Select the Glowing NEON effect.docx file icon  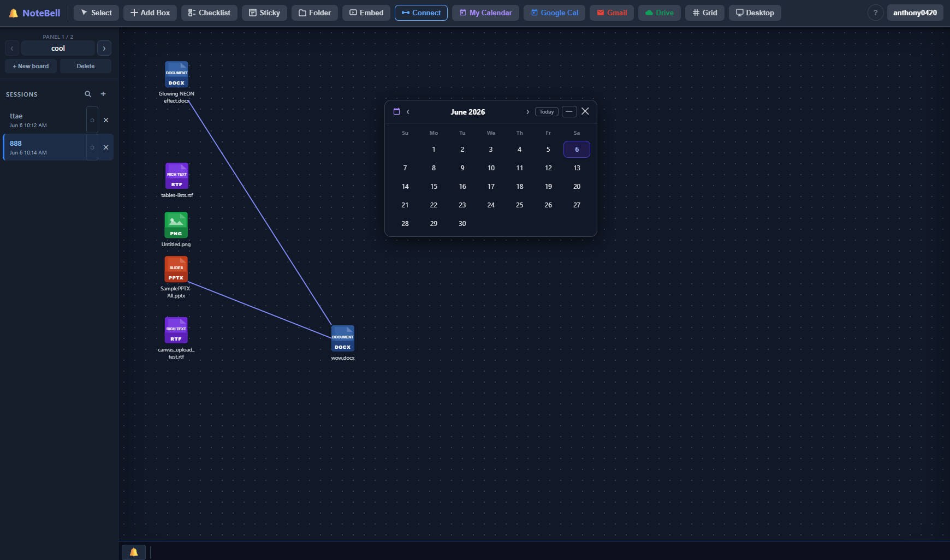pyautogui.click(x=176, y=75)
